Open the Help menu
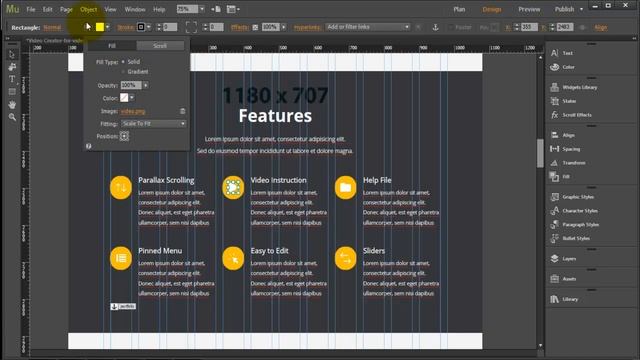This screenshot has height=360, width=640. point(159,9)
